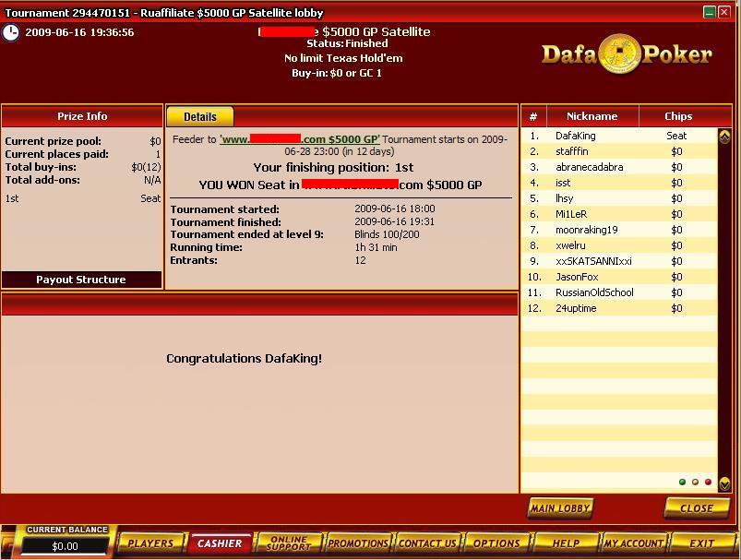Image resolution: width=741 pixels, height=560 pixels.
Task: Follow the $5000 GP feeder tournament link
Action: coord(300,139)
